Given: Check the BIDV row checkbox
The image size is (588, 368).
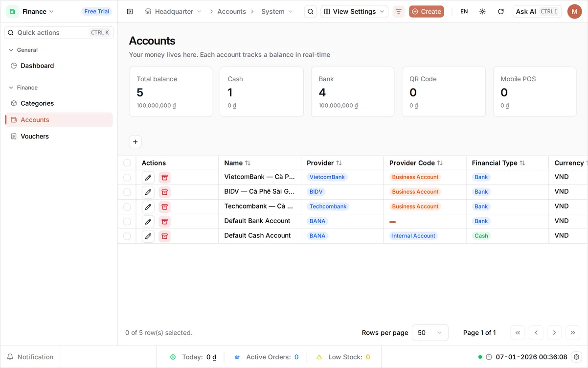Looking at the screenshot, I should [127, 192].
